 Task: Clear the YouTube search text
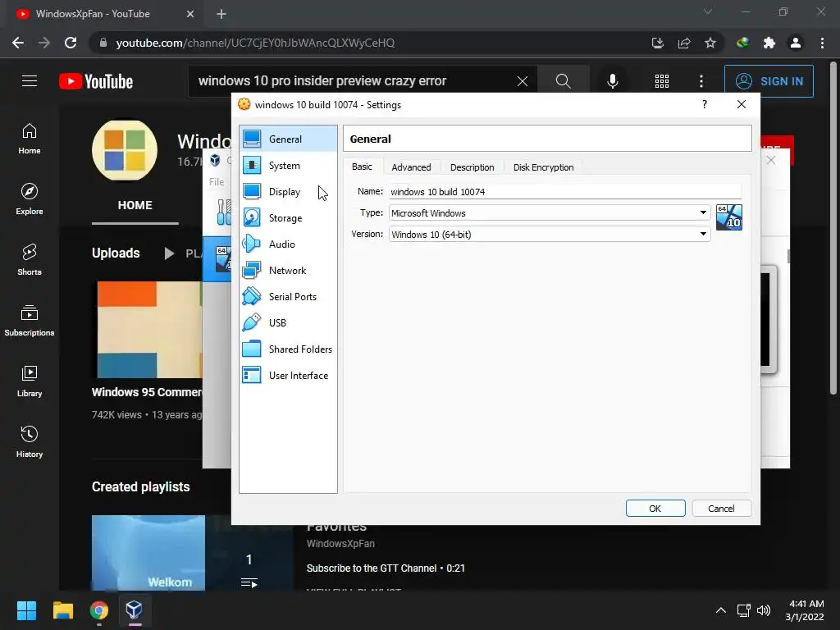coord(523,81)
